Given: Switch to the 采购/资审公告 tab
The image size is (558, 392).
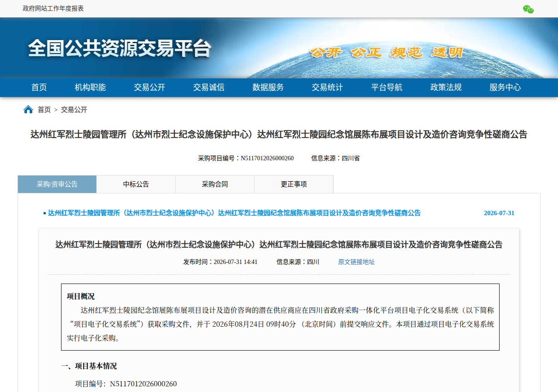Looking at the screenshot, I should (57, 184).
